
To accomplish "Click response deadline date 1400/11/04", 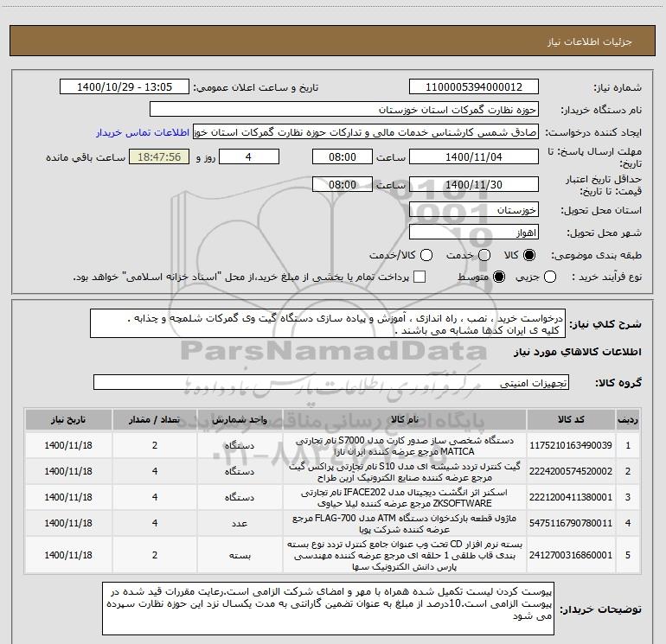I will coord(474,156).
